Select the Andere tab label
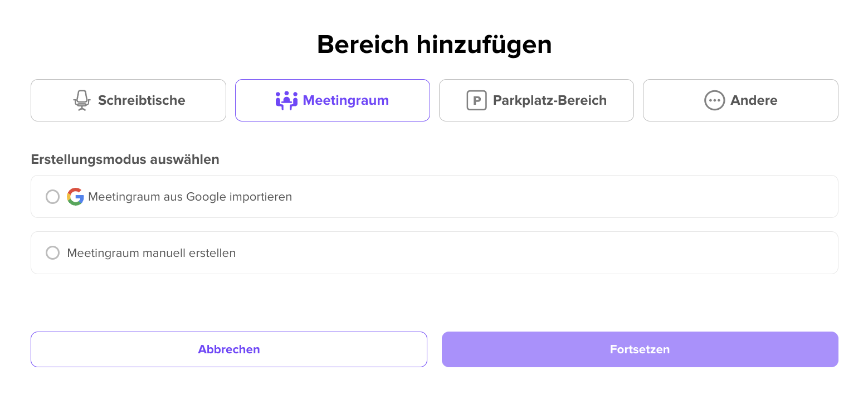Viewport: 868px width, 399px height. point(754,100)
